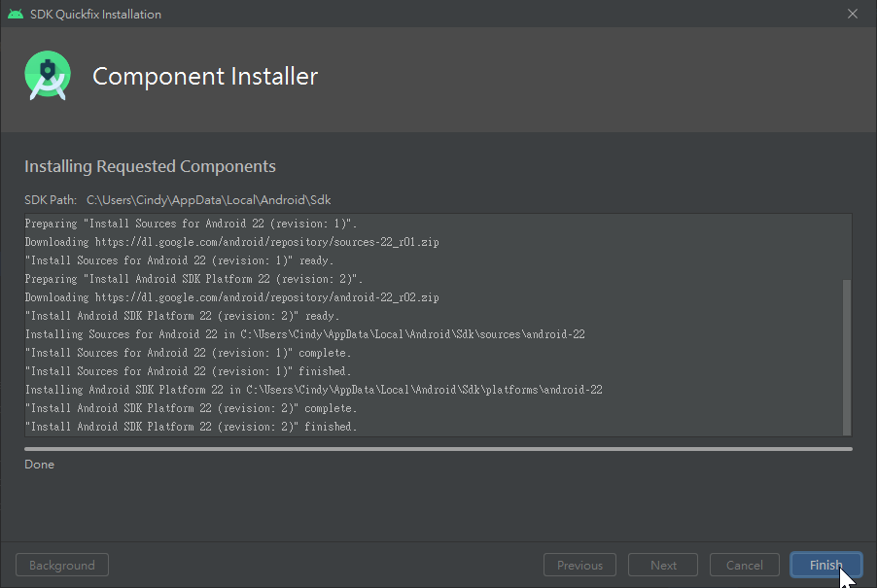
Task: Click the Android head title bar icon
Action: pyautogui.click(x=16, y=14)
